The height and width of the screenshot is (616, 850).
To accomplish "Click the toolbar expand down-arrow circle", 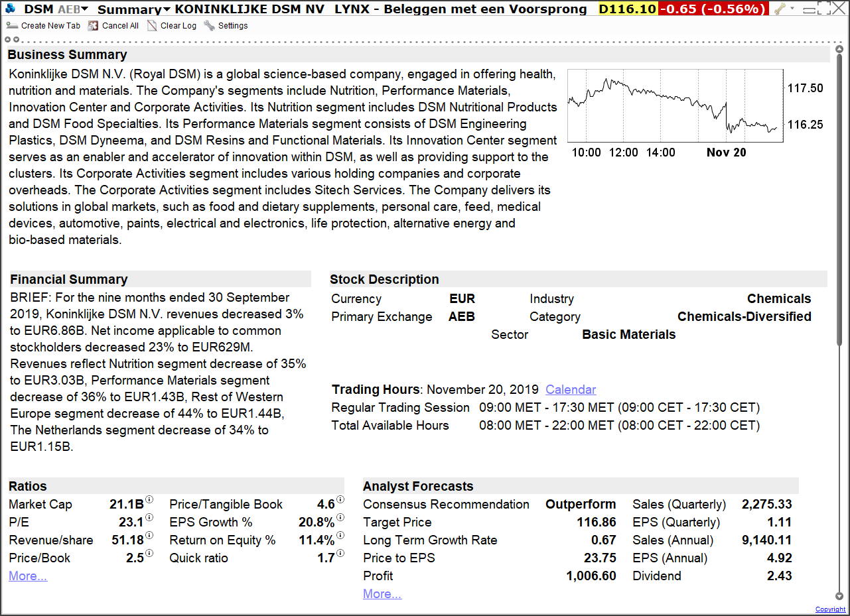I will pos(16,39).
